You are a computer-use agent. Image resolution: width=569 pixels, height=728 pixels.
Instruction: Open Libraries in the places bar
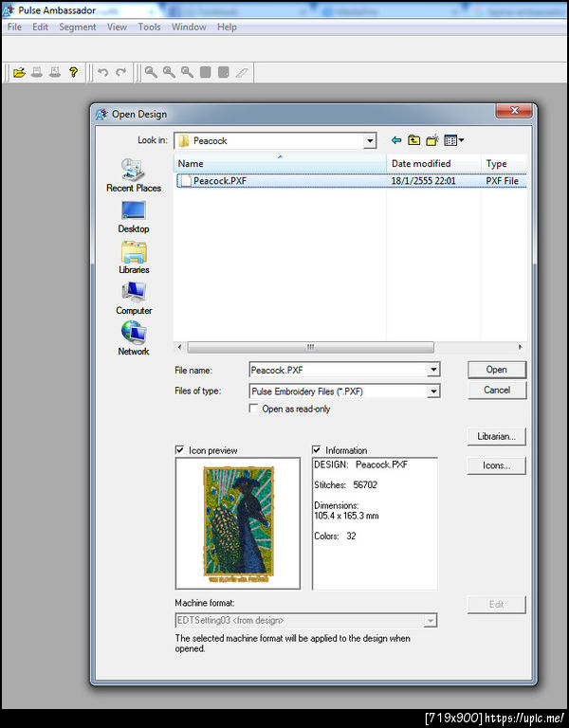coord(134,257)
